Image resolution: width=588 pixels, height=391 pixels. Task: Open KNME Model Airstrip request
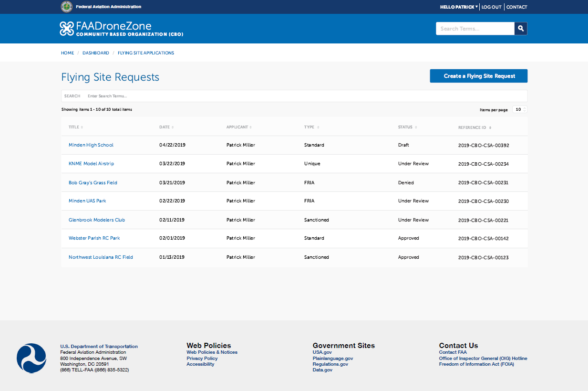(91, 164)
